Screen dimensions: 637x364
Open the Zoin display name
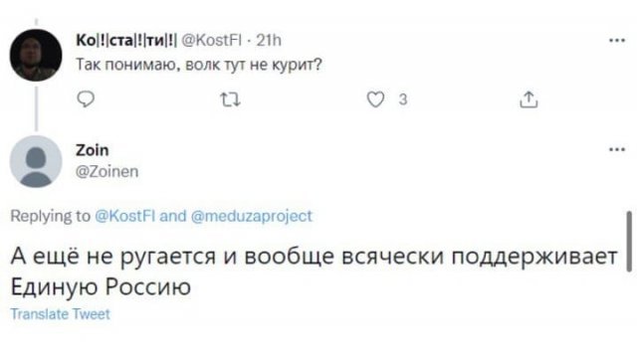click(93, 150)
